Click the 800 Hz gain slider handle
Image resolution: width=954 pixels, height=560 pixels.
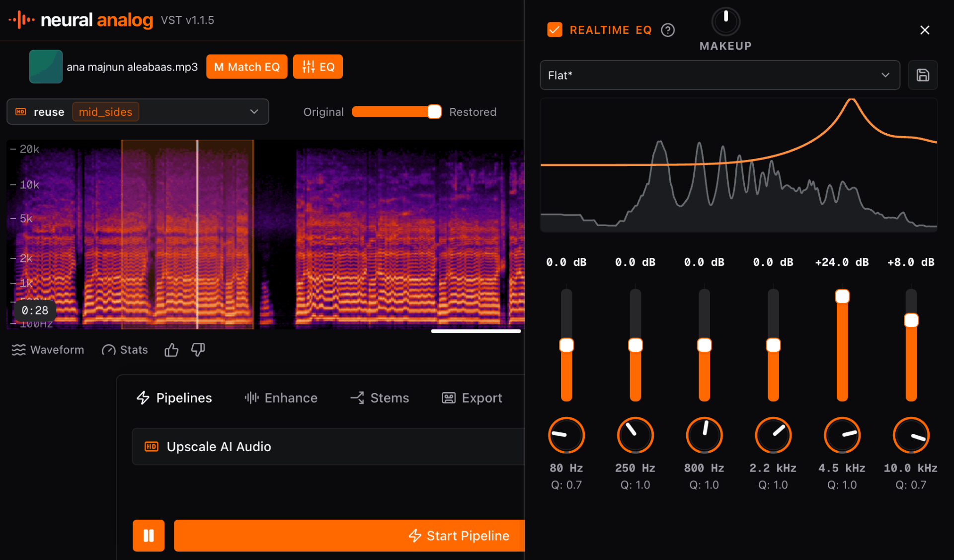click(704, 345)
